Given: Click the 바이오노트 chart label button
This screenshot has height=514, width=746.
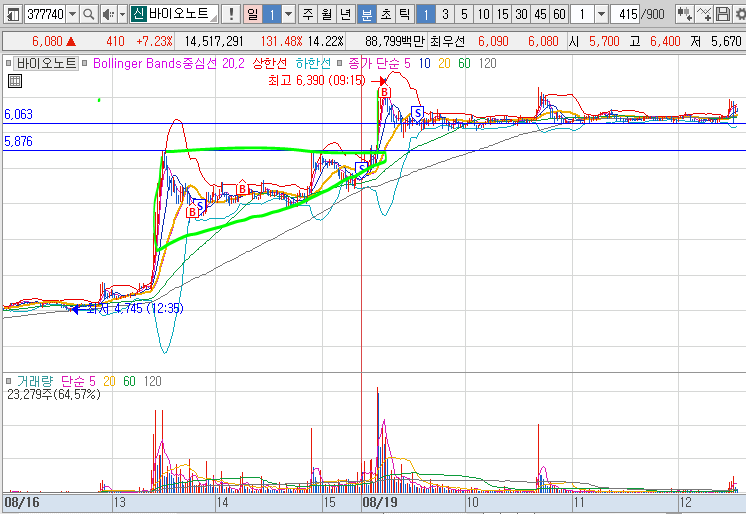Looking at the screenshot, I should tap(46, 63).
